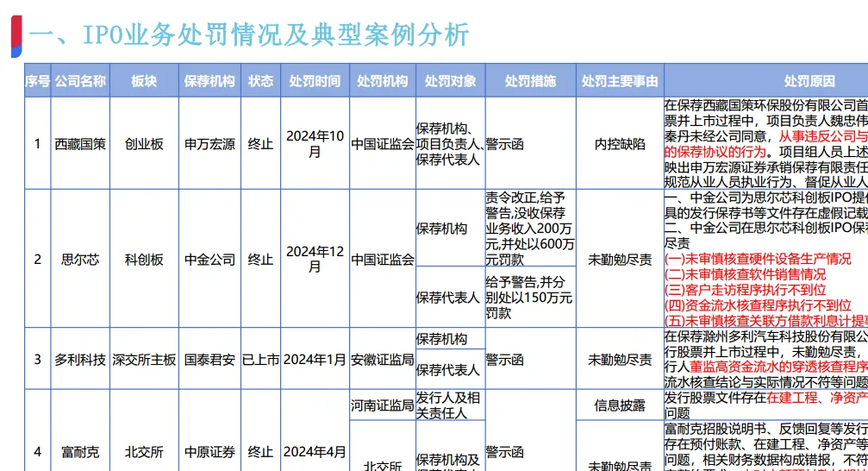
Task: Click the '安徽证监局' regulator cell
Action: coord(383,359)
